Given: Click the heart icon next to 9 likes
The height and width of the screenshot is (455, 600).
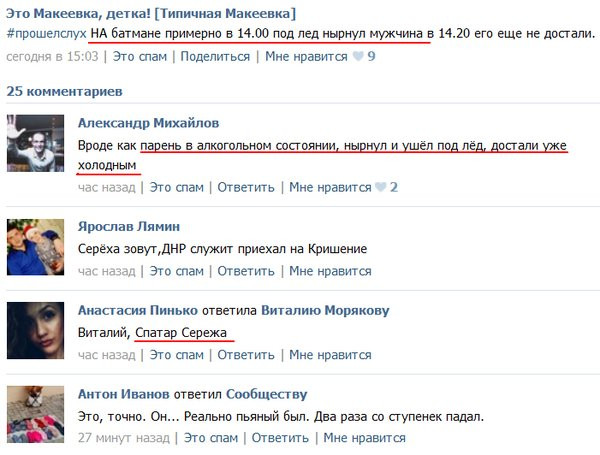Looking at the screenshot, I should coord(358,57).
